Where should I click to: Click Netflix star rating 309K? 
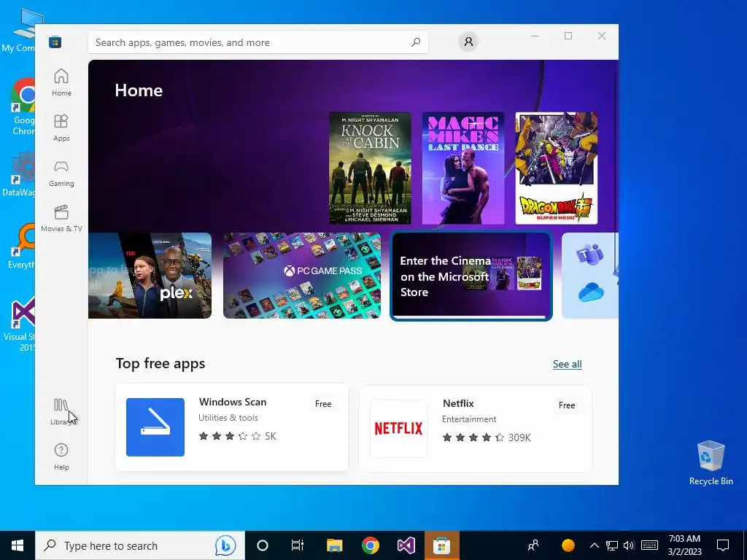pyautogui.click(x=487, y=437)
